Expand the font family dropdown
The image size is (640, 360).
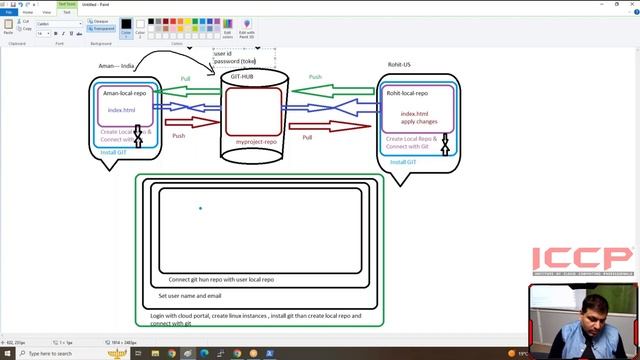tap(80, 24)
